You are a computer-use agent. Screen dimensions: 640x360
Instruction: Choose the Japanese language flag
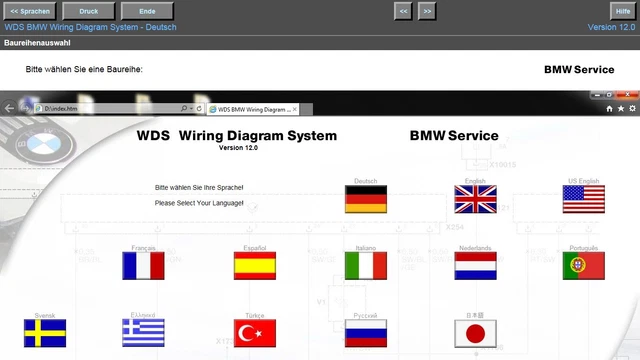476,333
